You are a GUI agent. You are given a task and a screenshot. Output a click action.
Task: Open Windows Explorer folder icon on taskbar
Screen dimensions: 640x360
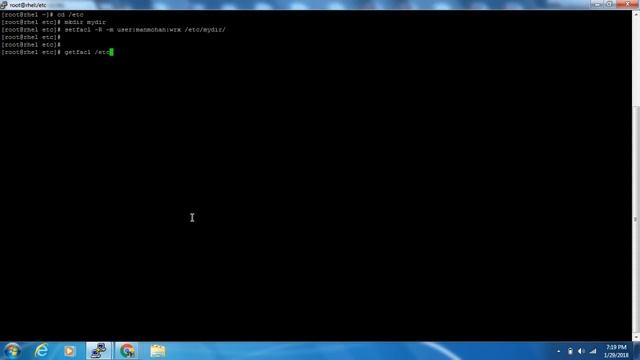[x=158, y=351]
